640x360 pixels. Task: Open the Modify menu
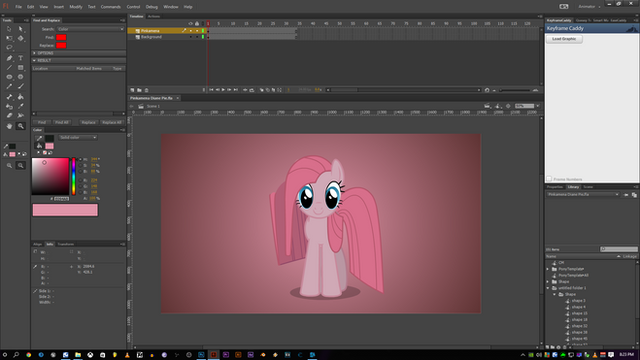(x=76, y=7)
